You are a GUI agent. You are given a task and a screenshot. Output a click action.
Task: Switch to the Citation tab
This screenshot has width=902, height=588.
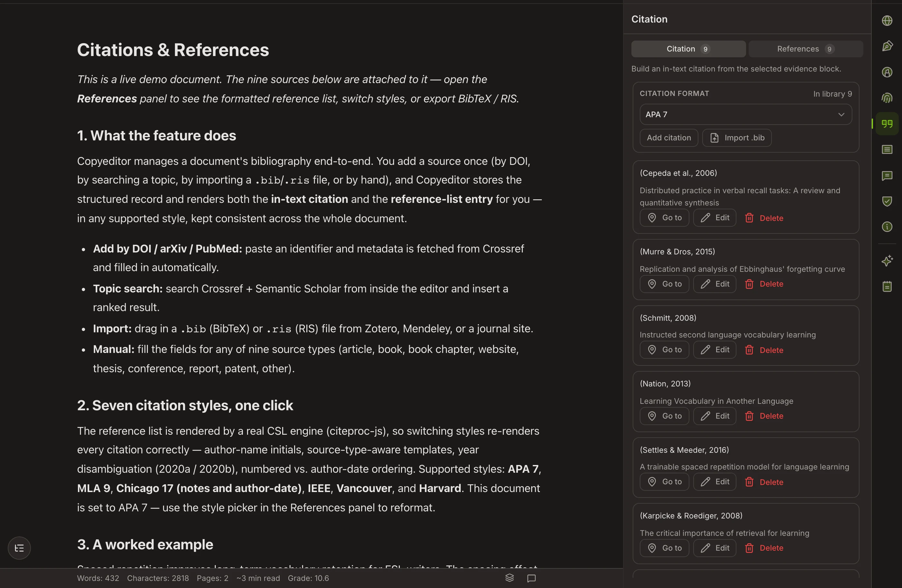pos(688,49)
